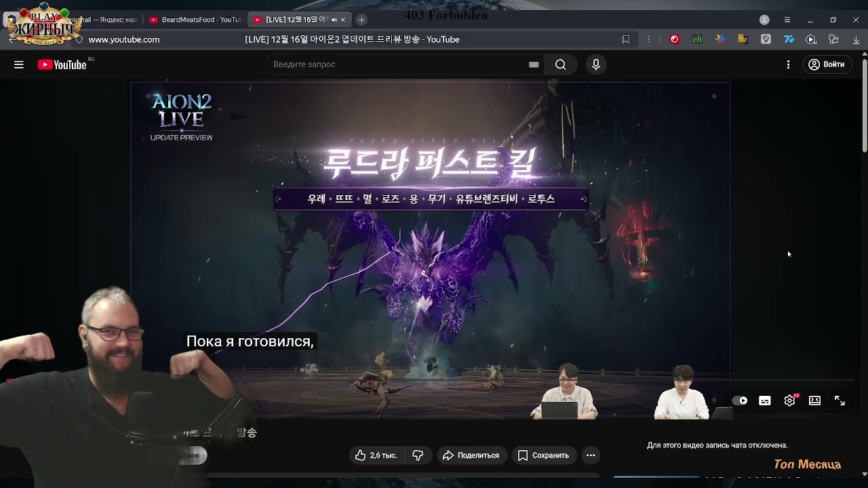Switch the player to theater mode

pyautogui.click(x=814, y=401)
